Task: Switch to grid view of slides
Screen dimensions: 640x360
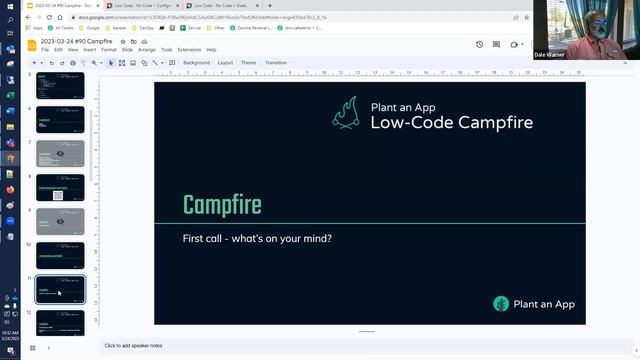Action: [x=33, y=348]
